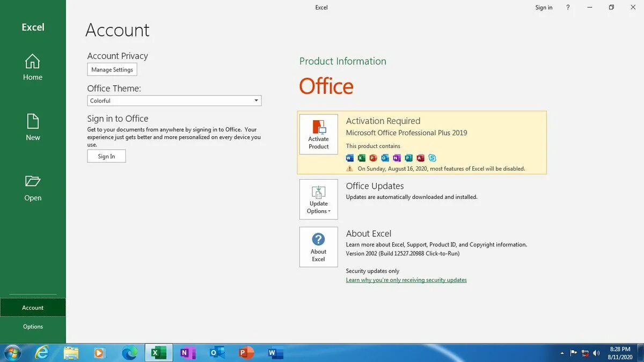This screenshot has width=644, height=362.
Task: Click the PowerPoint icon in product list
Action: pyautogui.click(x=374, y=158)
